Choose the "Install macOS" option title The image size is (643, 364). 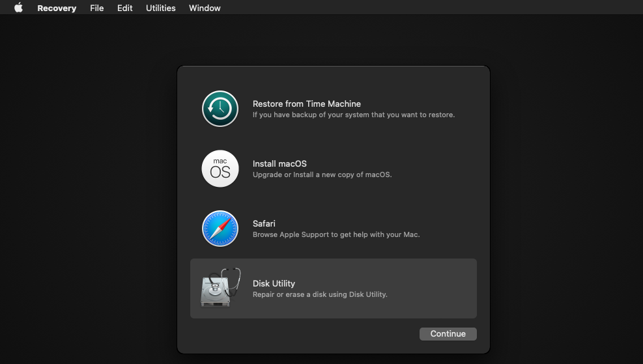279,163
